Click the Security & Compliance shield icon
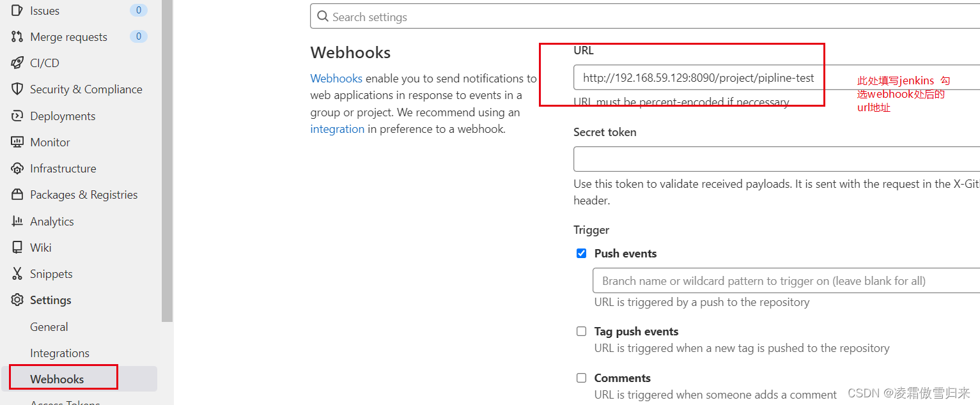The width and height of the screenshot is (980, 405). [17, 89]
